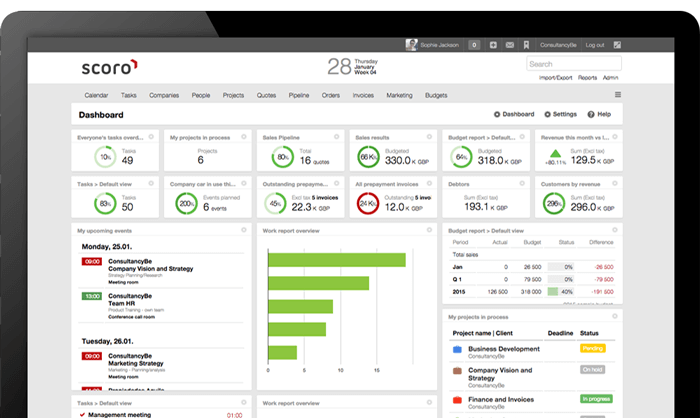The width and height of the screenshot is (700, 418).
Task: Click the 10% tasks overdue progress ring
Action: tap(105, 157)
